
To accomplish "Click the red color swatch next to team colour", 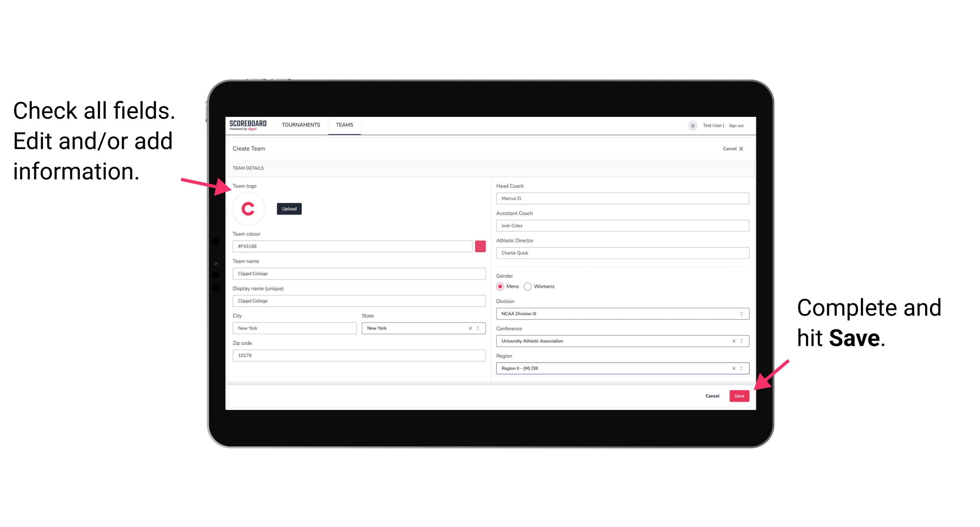I will click(481, 247).
